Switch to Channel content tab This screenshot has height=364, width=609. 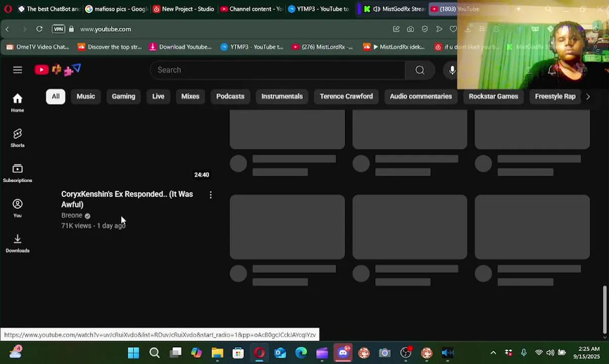(251, 9)
